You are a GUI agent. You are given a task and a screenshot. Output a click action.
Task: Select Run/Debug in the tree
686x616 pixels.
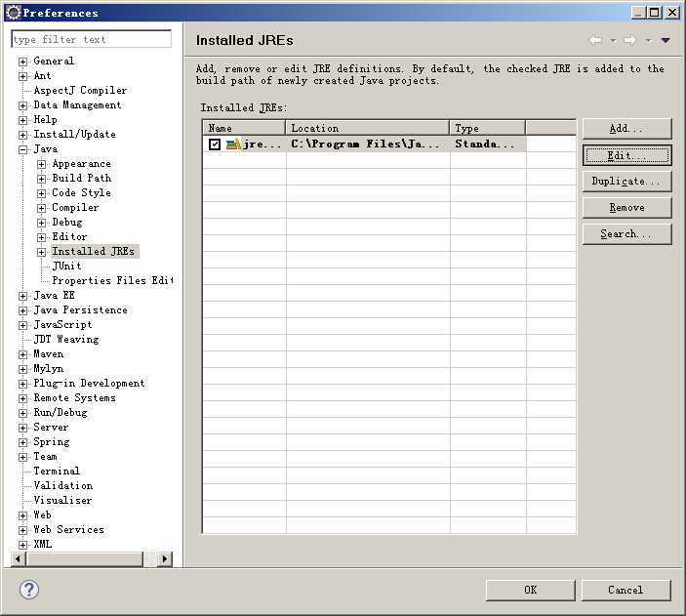click(61, 412)
